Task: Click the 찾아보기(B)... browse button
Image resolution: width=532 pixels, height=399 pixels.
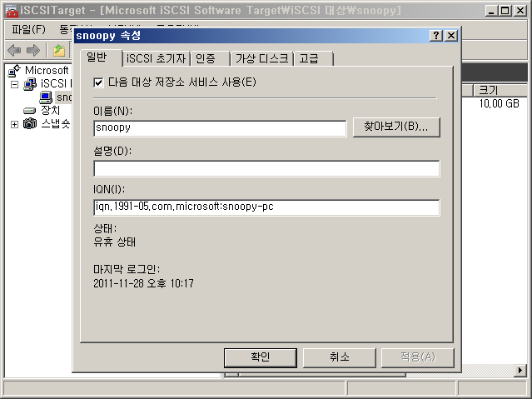Action: (x=396, y=127)
